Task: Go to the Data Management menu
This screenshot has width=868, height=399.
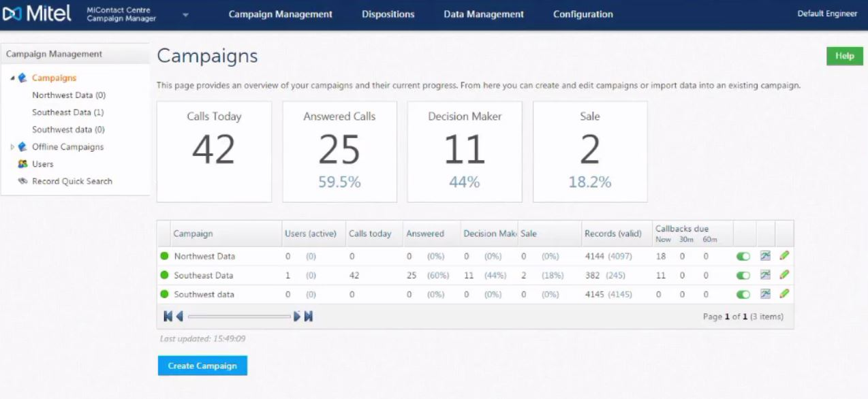Action: (483, 14)
